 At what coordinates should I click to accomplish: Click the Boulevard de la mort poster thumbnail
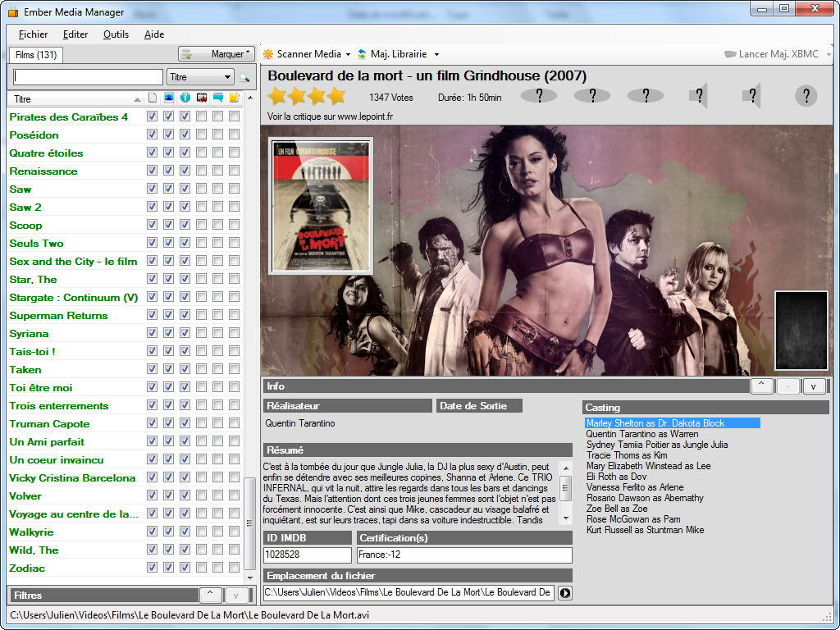coord(321,206)
